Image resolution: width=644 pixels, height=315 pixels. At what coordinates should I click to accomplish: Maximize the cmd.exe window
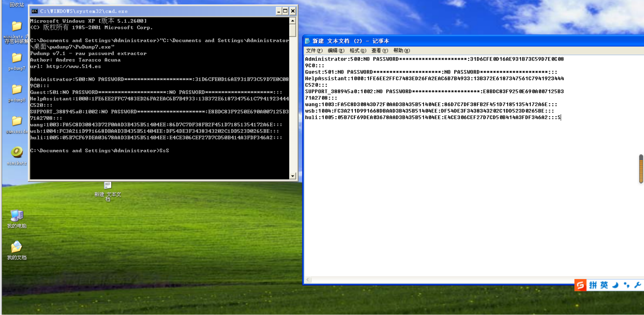[285, 11]
